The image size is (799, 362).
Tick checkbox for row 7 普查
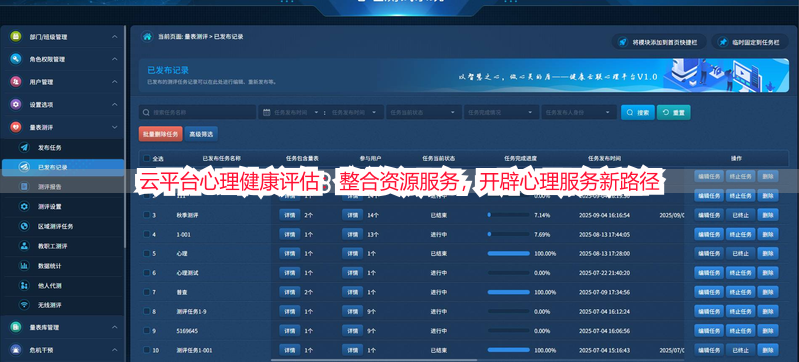(x=147, y=292)
